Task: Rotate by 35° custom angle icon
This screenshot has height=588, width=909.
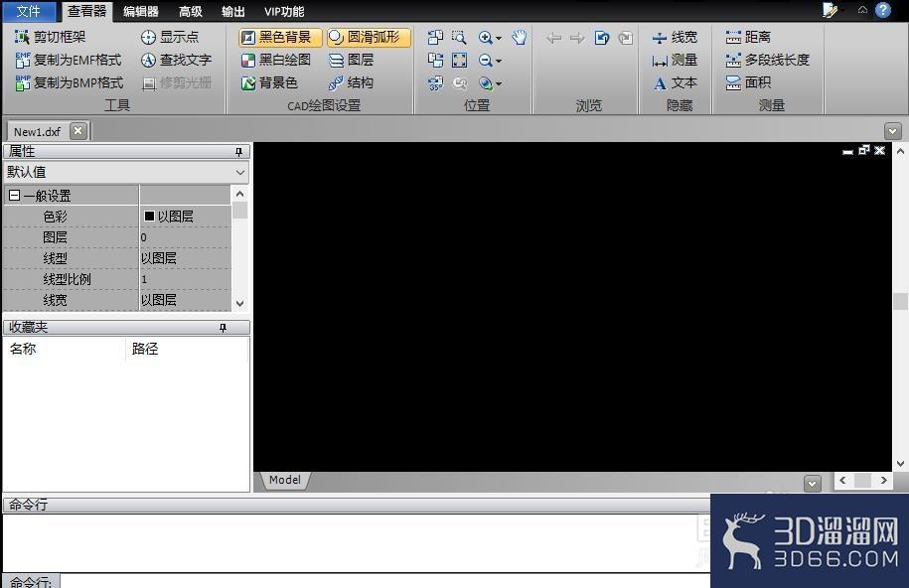Action: click(435, 83)
